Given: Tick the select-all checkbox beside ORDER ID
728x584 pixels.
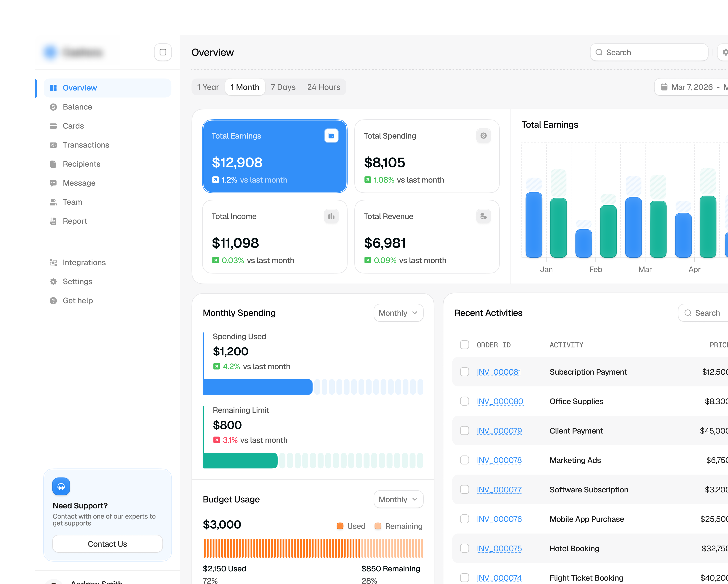Looking at the screenshot, I should point(465,344).
